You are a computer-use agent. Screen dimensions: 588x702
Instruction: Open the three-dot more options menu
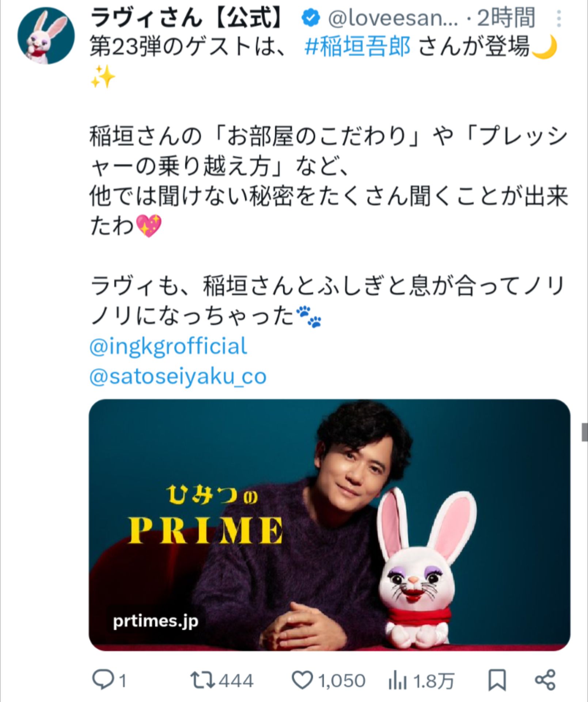click(558, 19)
